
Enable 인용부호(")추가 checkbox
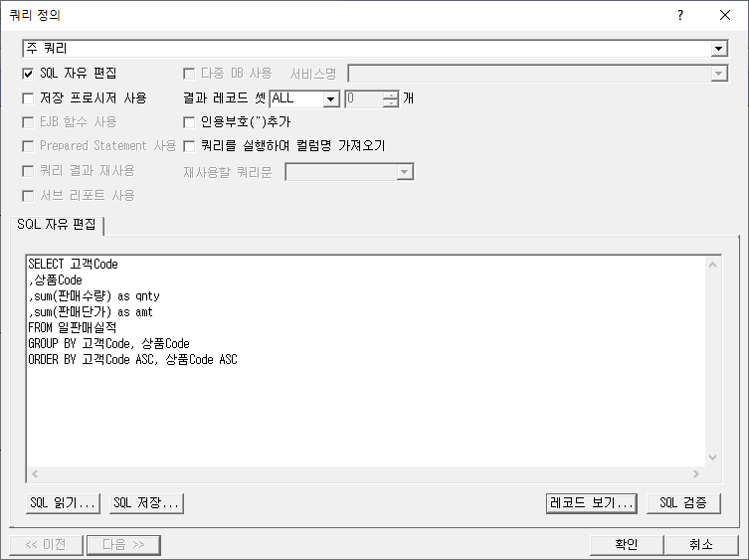[189, 122]
